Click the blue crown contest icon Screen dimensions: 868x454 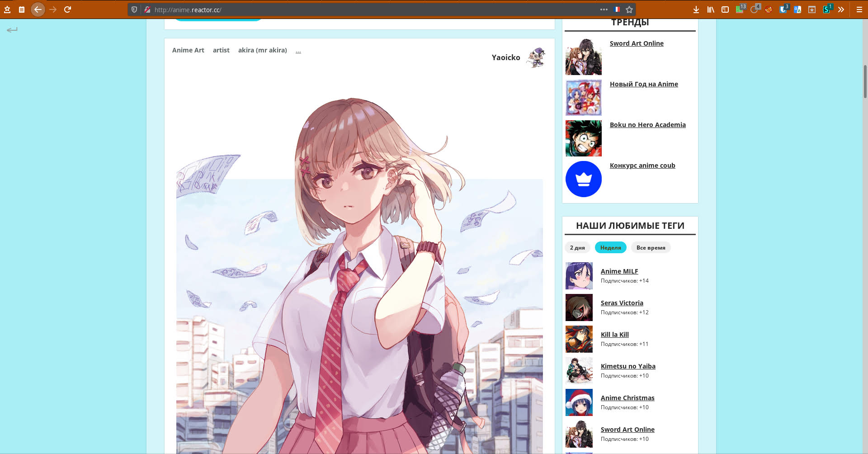584,179
